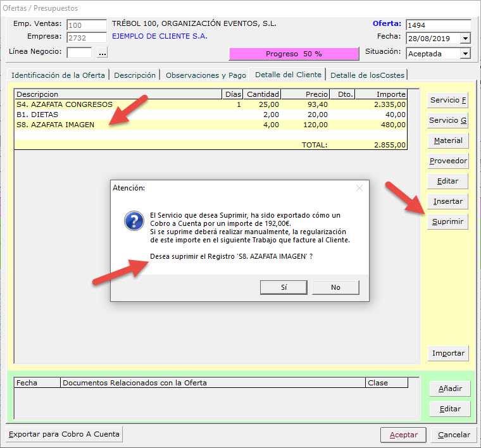Select row S4. AZAFATA CONGRESOS
The height and width of the screenshot is (448, 481).
pyautogui.click(x=211, y=104)
